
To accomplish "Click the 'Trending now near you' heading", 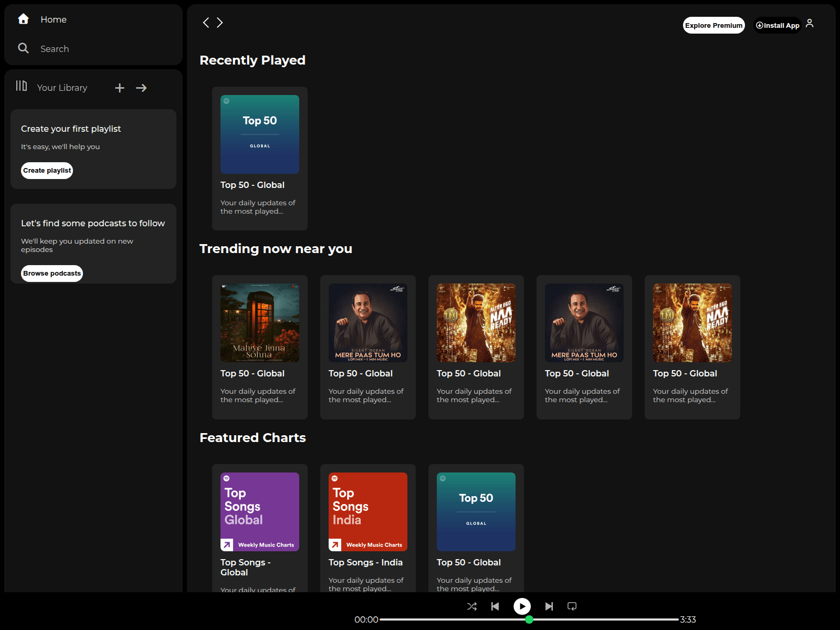I will pyautogui.click(x=276, y=249).
